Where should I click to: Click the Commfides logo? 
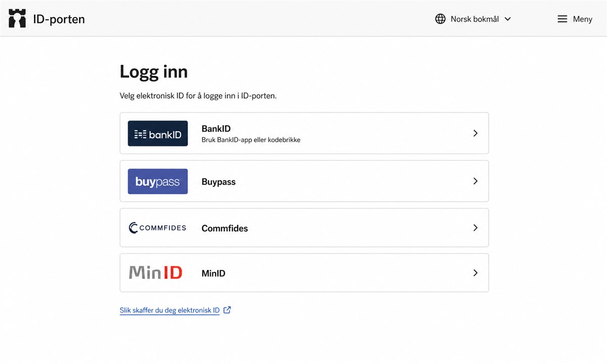click(158, 228)
